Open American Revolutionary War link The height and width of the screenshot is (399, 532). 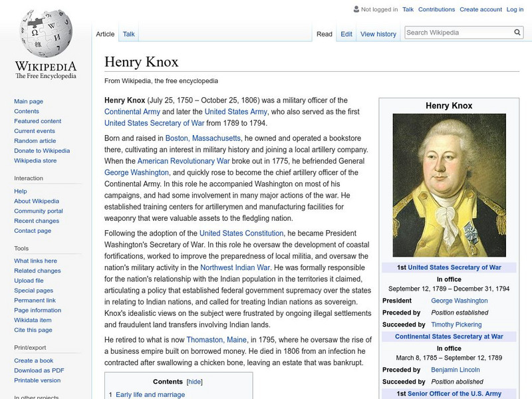click(184, 161)
